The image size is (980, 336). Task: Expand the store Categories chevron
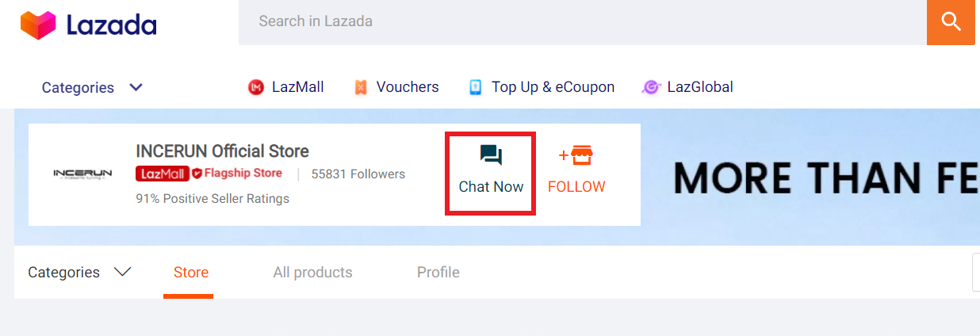[x=122, y=273]
